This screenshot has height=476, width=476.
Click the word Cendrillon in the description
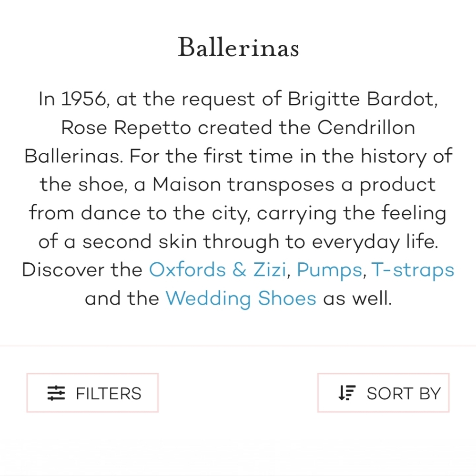[x=366, y=127]
